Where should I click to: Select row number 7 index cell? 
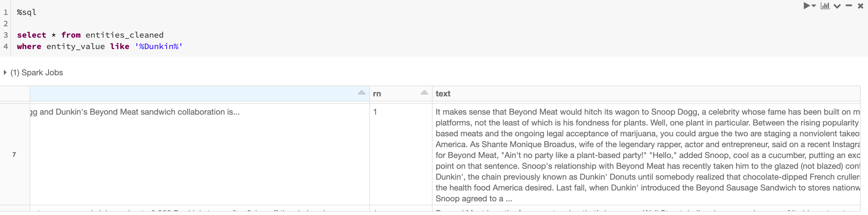point(14,154)
